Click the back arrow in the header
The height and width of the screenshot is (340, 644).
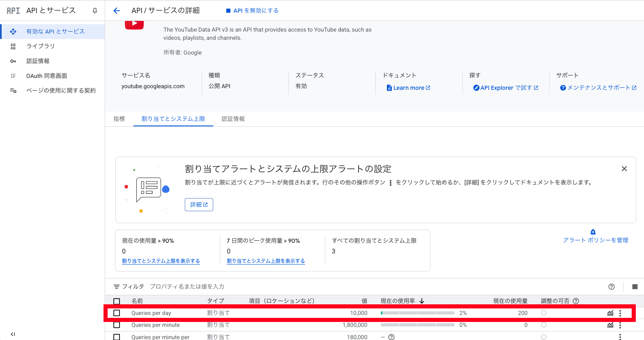point(117,11)
